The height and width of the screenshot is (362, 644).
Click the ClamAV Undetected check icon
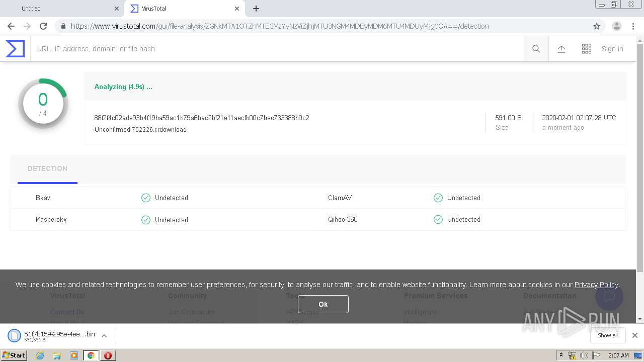(438, 198)
